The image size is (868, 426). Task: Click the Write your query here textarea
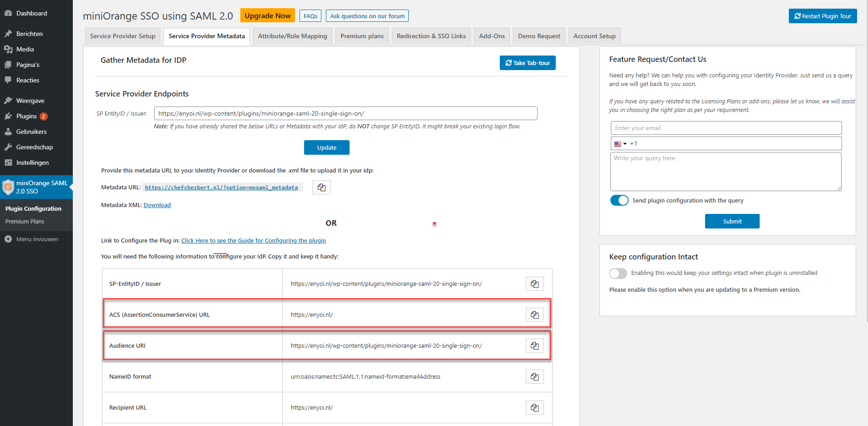tap(726, 172)
